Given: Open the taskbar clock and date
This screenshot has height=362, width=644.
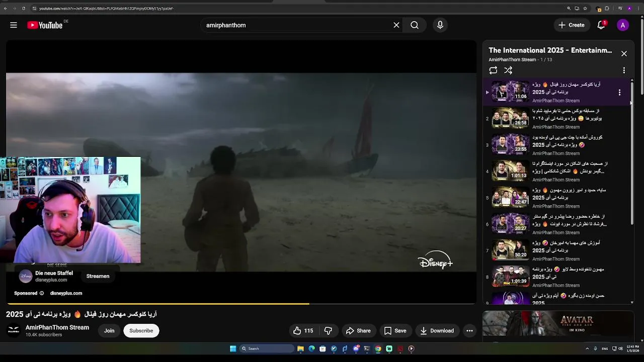Looking at the screenshot, I should point(633,348).
